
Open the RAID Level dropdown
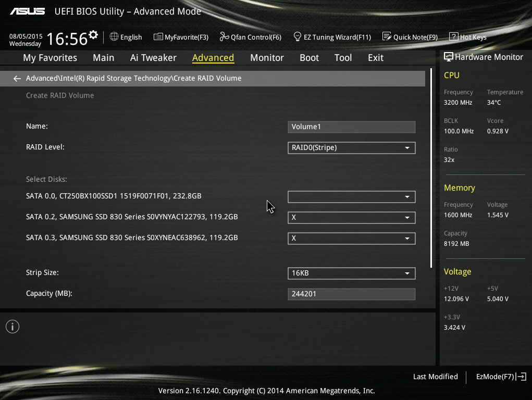(x=352, y=148)
